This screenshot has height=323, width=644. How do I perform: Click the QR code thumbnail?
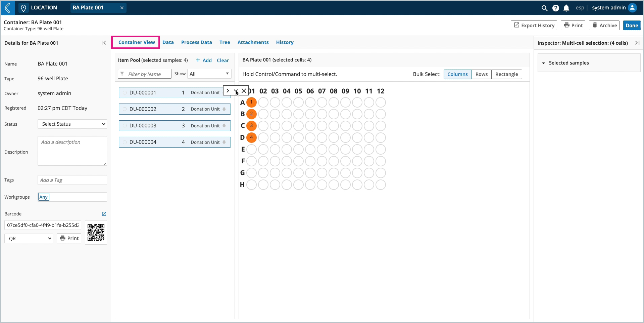[x=96, y=232]
